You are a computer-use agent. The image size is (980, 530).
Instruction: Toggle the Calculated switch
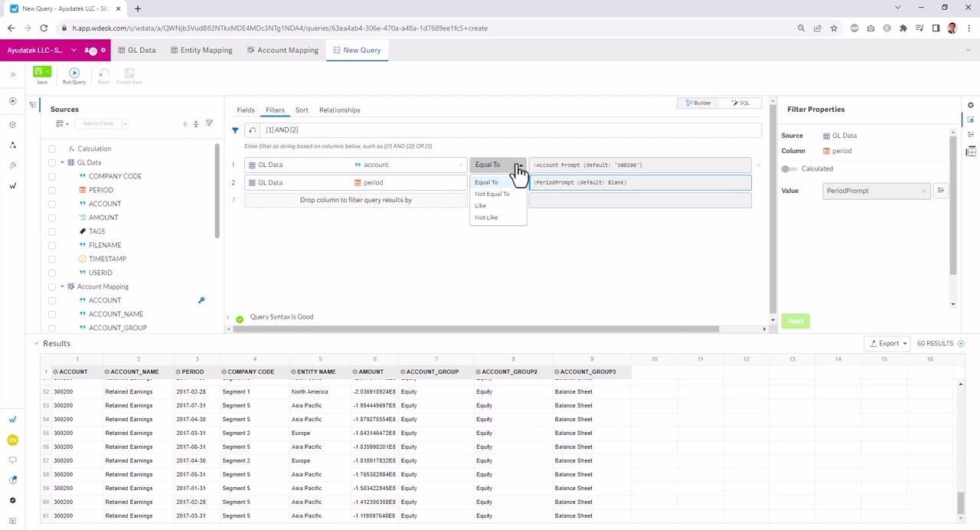pyautogui.click(x=789, y=168)
